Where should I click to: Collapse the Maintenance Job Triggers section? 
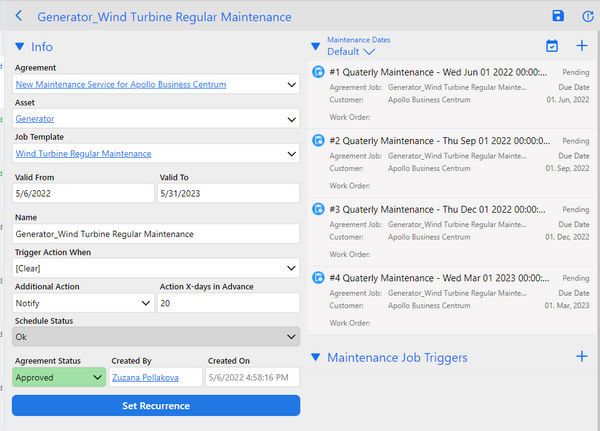click(316, 357)
